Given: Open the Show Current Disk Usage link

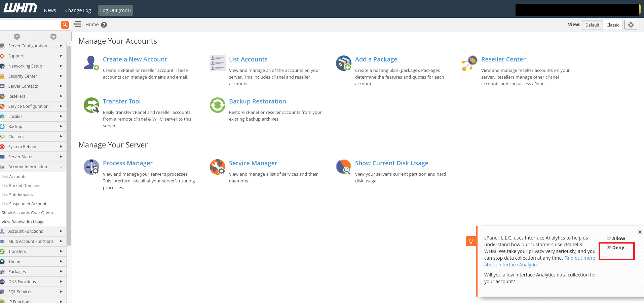Looking at the screenshot, I should tap(391, 163).
